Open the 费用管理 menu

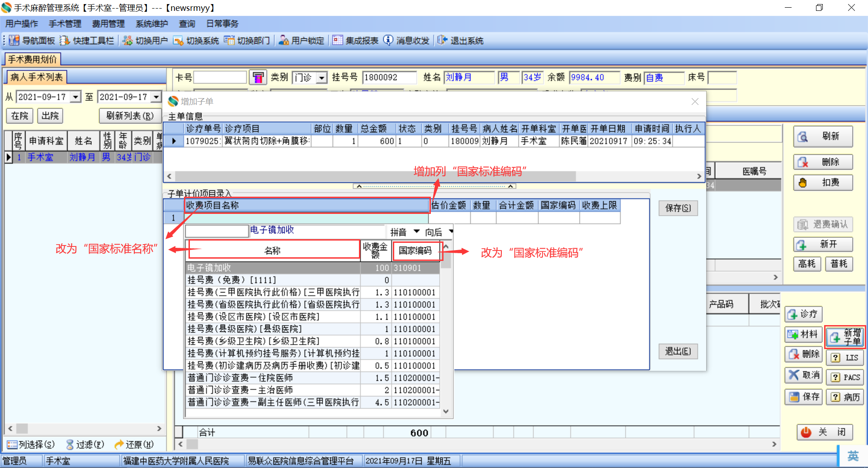coord(108,24)
